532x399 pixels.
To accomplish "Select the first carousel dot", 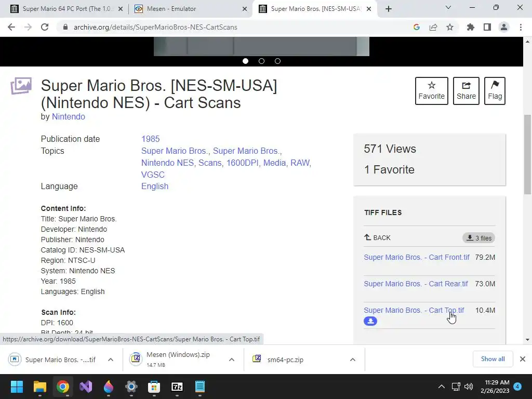I will tap(246, 61).
